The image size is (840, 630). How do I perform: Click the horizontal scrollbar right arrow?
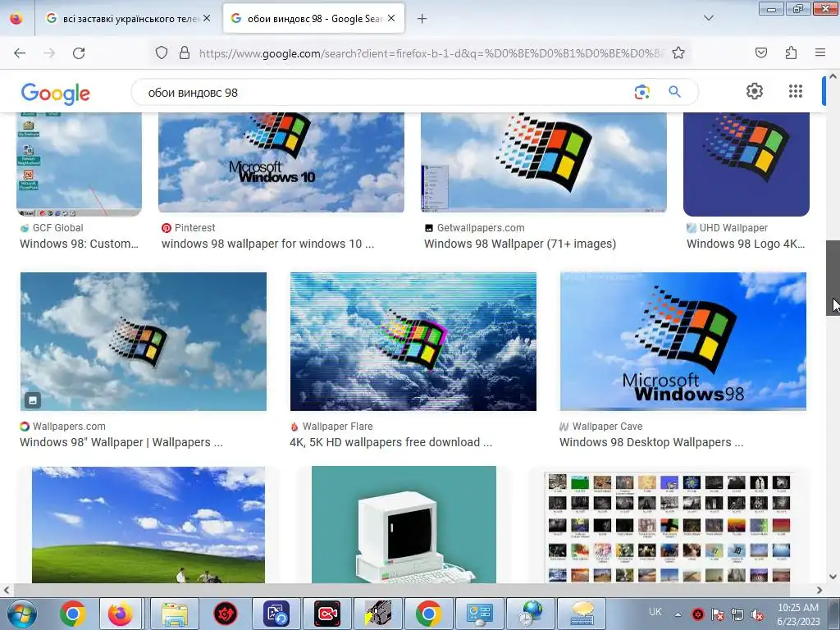[x=819, y=590]
